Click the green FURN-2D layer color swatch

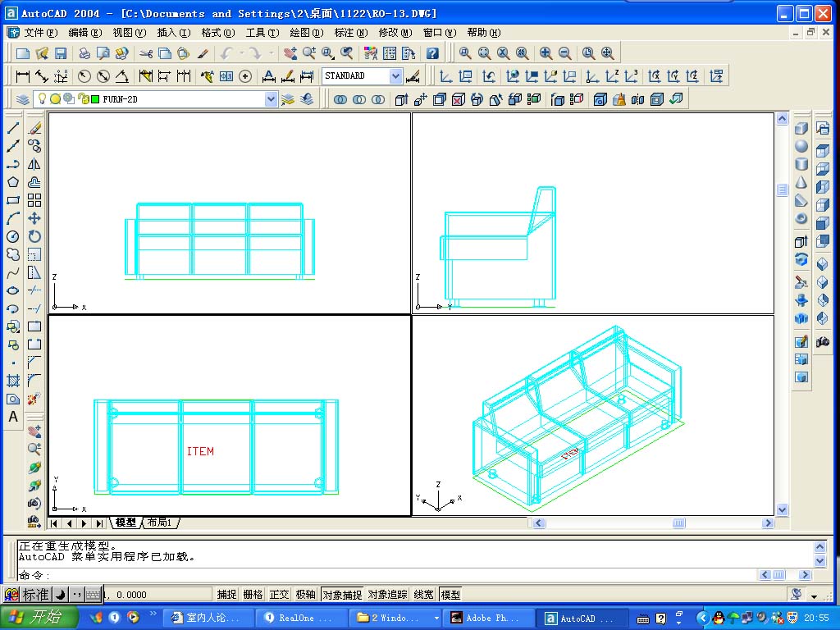pyautogui.click(x=95, y=99)
